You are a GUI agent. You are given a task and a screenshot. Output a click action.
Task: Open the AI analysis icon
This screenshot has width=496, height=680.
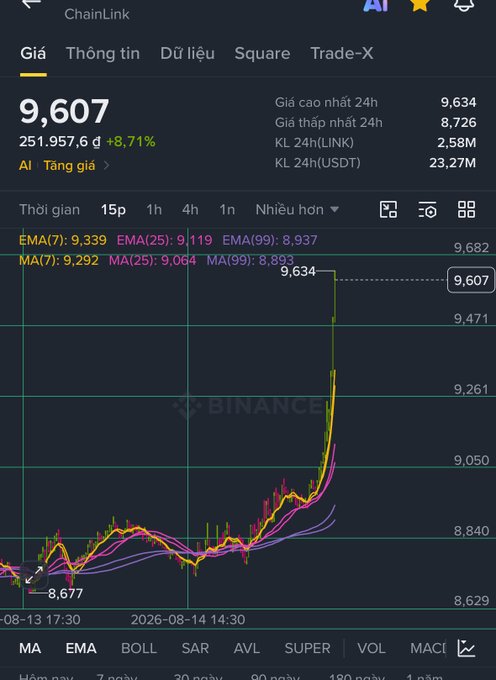375,5
